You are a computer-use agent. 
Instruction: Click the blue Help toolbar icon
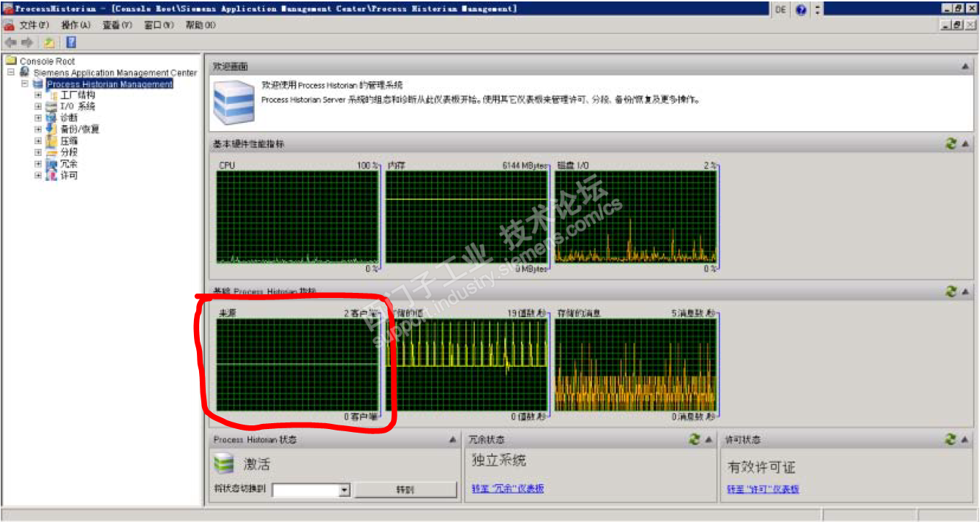71,42
